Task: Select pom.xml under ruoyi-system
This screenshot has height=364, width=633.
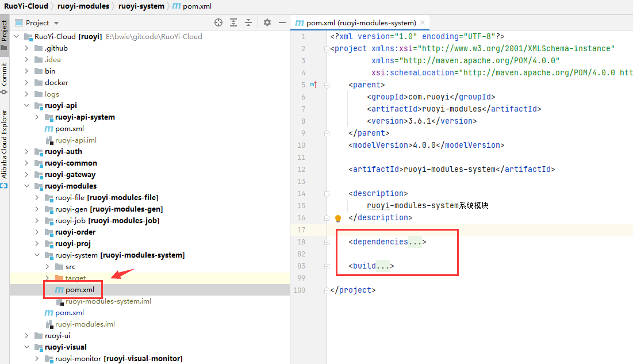Action: coord(79,290)
